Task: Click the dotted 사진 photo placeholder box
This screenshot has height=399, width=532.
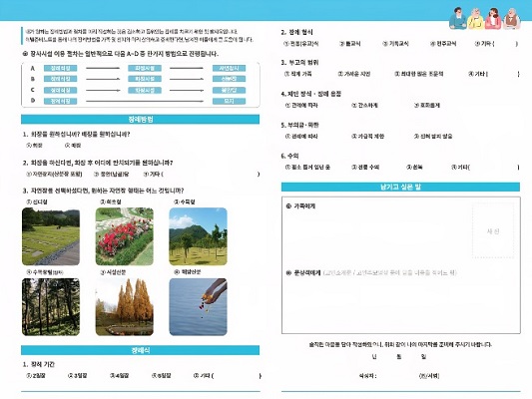Action: [493, 231]
